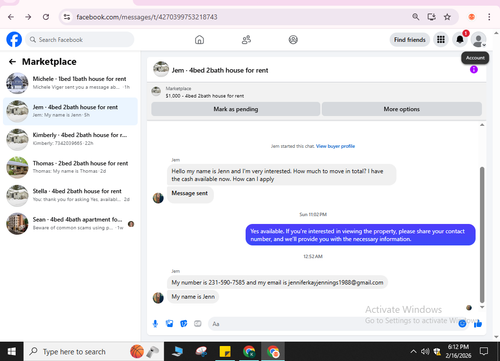500x361 pixels.
Task: Click the chat vertical scrollbar thumb
Action: 482,235
